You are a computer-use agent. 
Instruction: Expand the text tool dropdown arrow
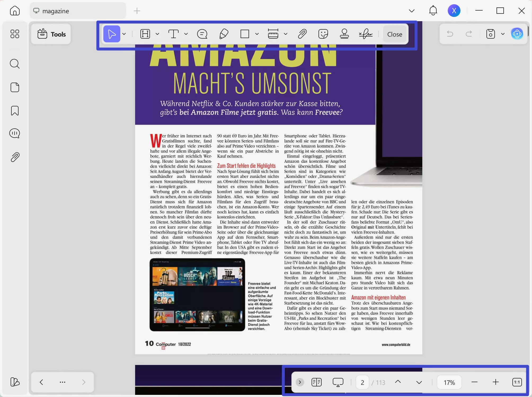point(186,34)
